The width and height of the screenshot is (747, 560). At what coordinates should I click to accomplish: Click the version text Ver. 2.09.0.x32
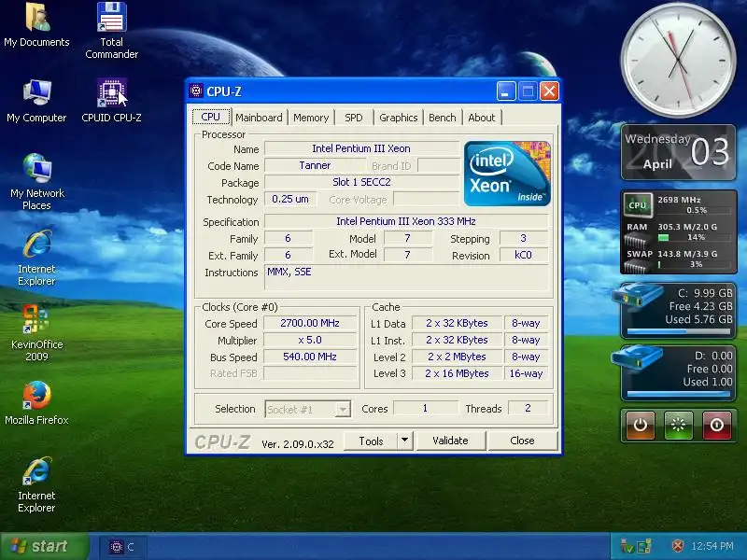click(298, 444)
